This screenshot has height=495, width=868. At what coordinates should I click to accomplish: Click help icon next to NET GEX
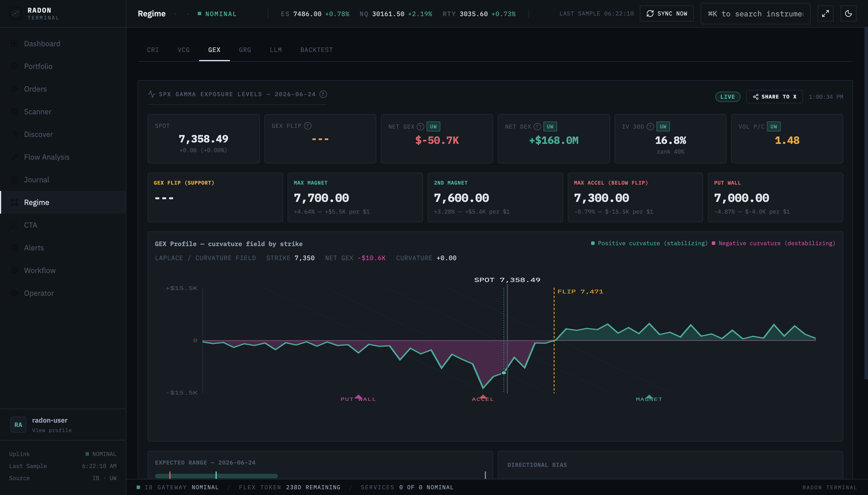pos(421,126)
